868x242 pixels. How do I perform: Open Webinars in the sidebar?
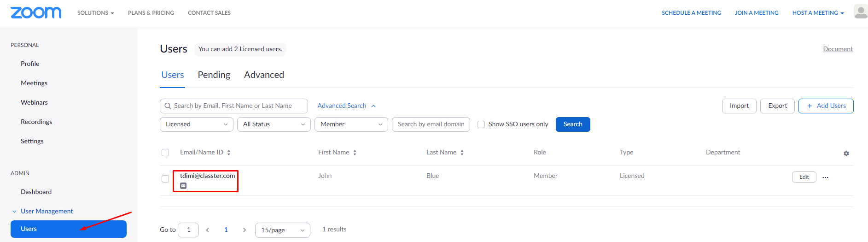pos(34,102)
